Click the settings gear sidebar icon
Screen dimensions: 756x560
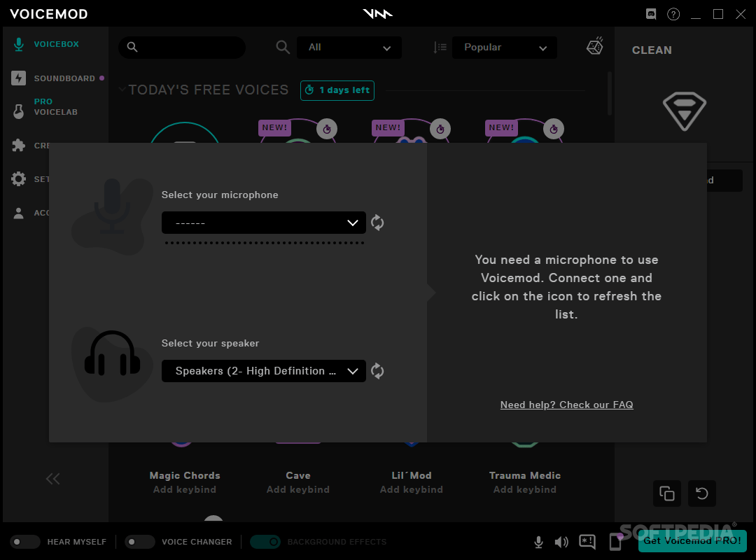click(x=18, y=179)
